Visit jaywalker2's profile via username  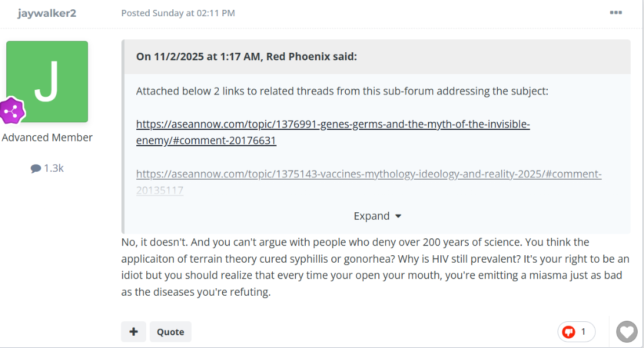47,13
